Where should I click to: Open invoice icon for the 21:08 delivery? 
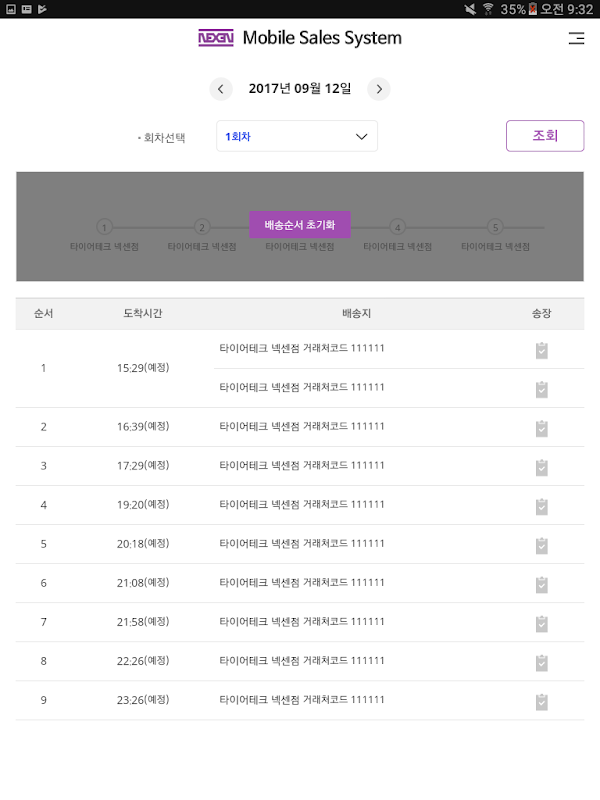point(541,584)
